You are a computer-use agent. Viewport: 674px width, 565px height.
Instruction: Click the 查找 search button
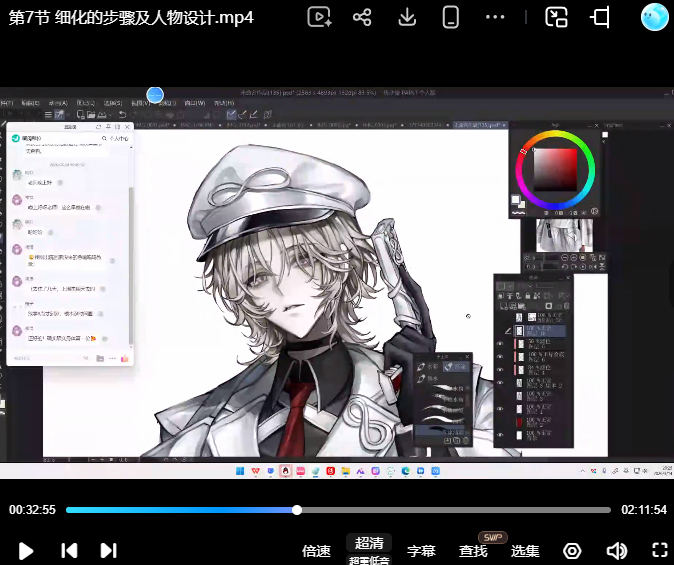click(473, 551)
